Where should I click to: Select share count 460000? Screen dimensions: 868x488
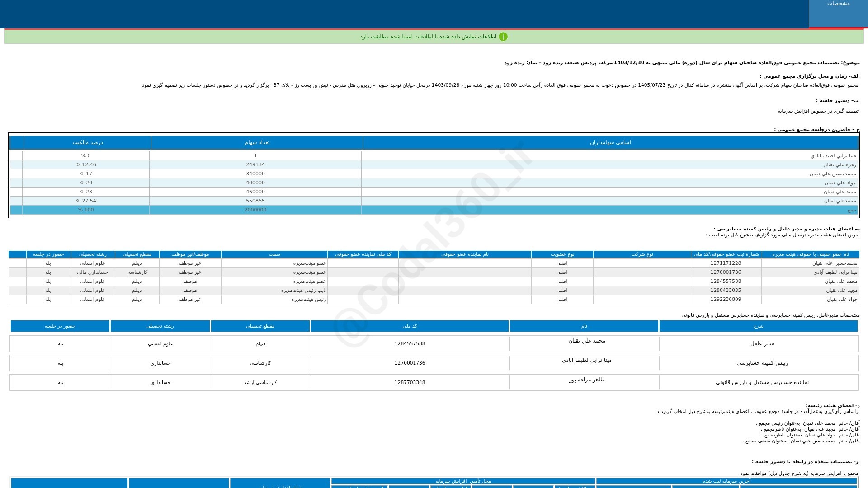pos(255,192)
